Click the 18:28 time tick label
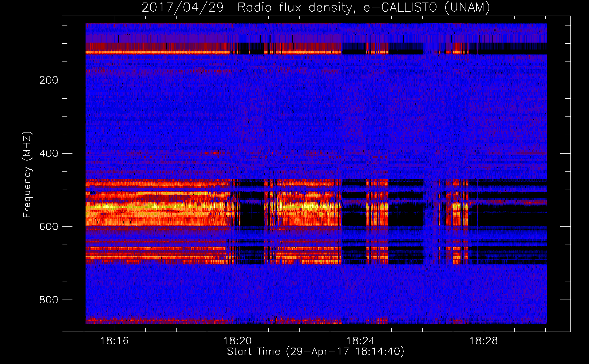 click(483, 341)
